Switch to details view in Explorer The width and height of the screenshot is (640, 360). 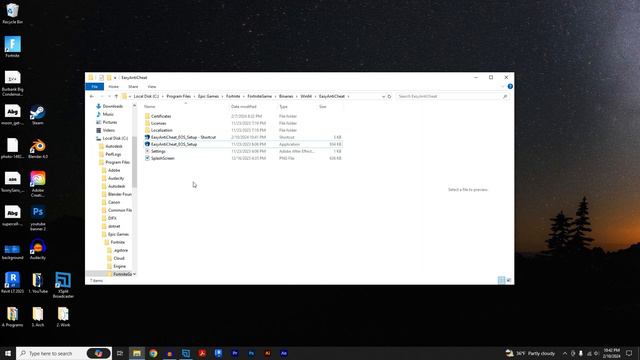pyautogui.click(x=502, y=280)
